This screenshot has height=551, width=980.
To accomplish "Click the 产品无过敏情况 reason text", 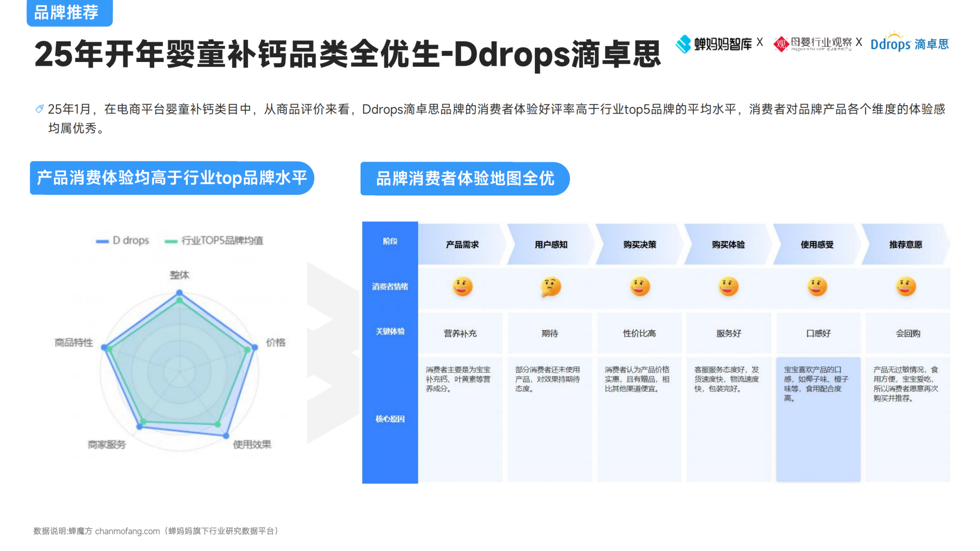I will click(906, 384).
